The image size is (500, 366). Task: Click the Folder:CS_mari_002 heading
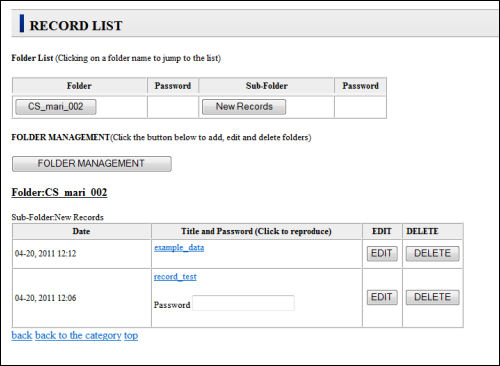[x=59, y=192]
